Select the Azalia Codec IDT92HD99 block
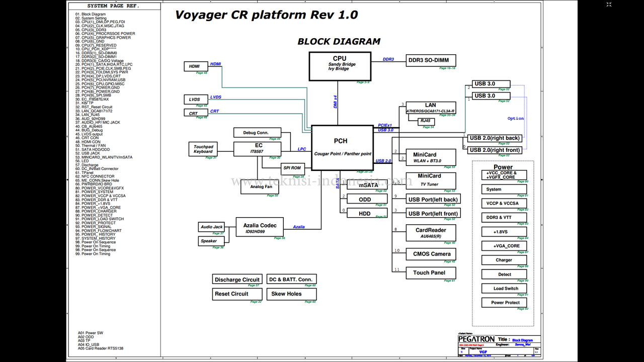The width and height of the screenshot is (644, 362). point(260,227)
